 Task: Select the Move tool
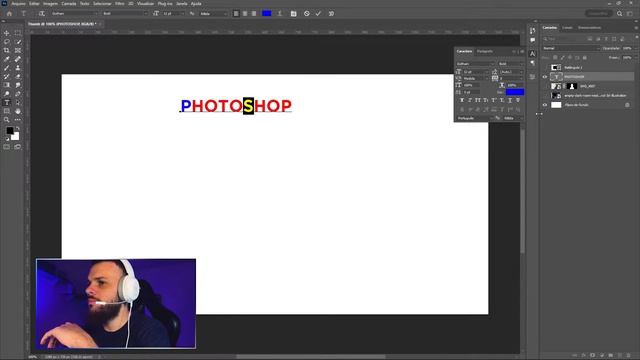coord(7,33)
